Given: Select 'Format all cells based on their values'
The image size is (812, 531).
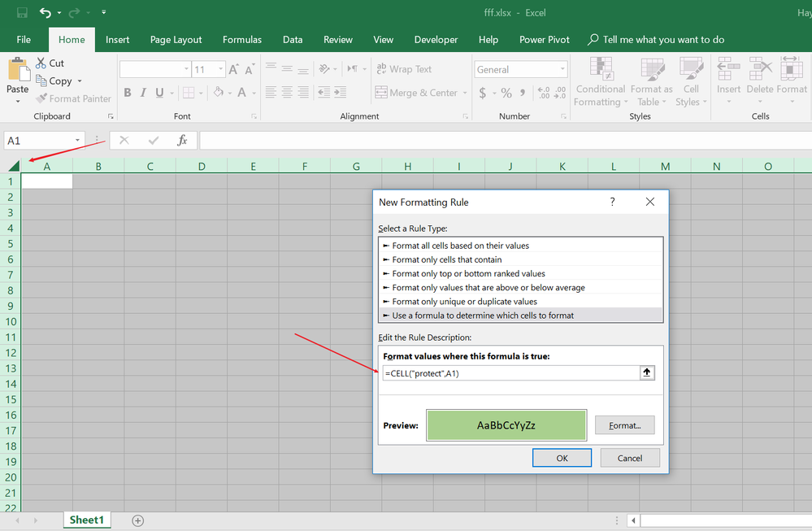Looking at the screenshot, I should [521, 246].
